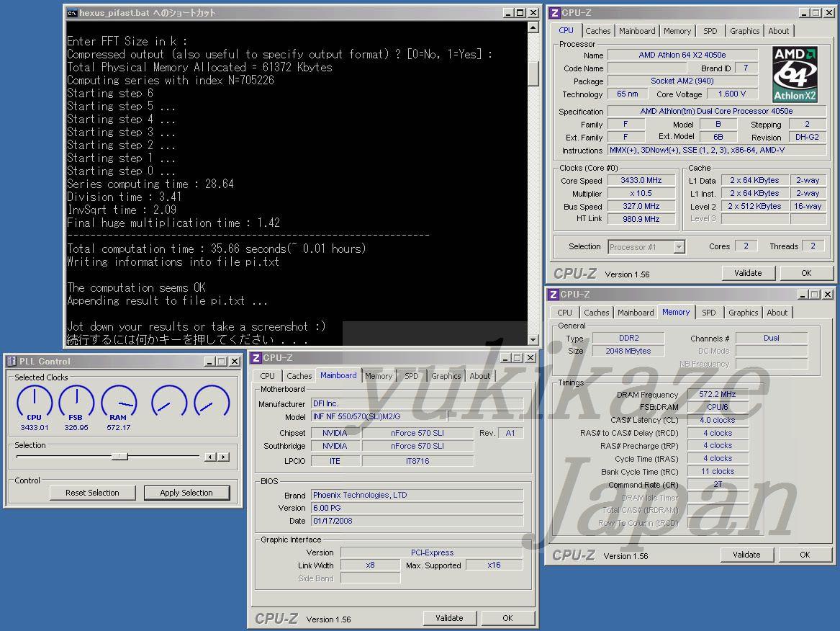The width and height of the screenshot is (840, 631).
Task: Click the Multiplier value 'x 10.5'
Action: [x=641, y=193]
